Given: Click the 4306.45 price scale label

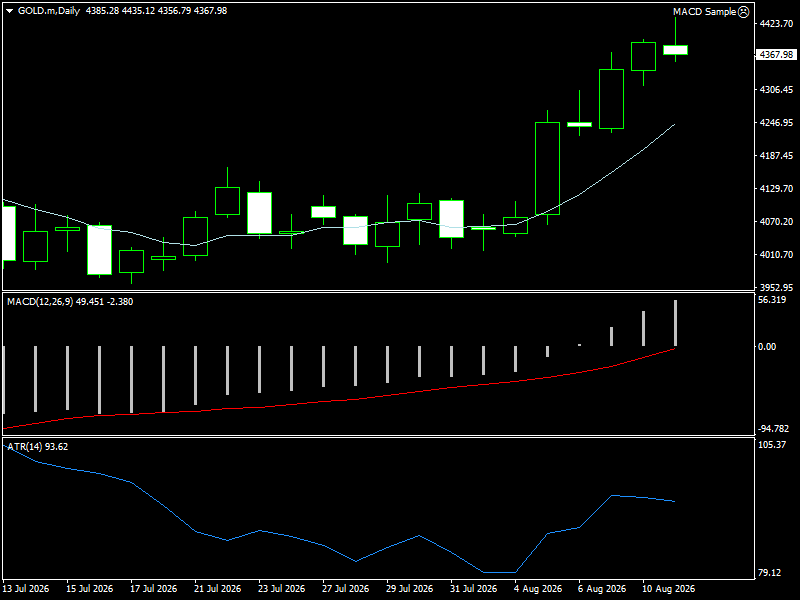Looking at the screenshot, I should (x=776, y=90).
